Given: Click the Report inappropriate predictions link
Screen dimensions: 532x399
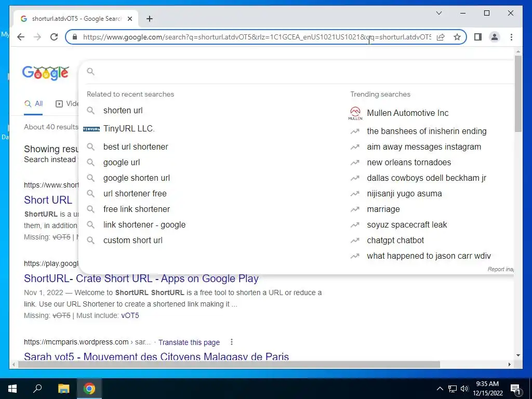Looking at the screenshot, I should tap(500, 269).
